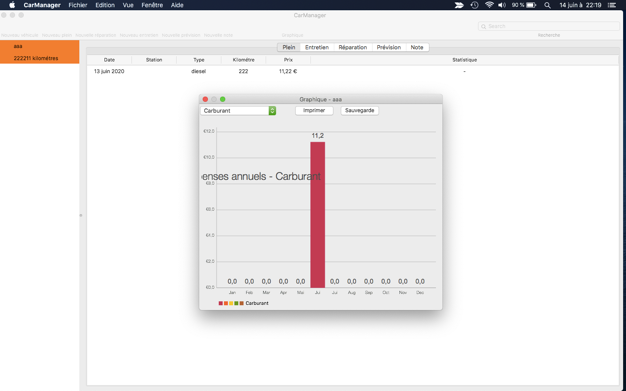Click Nouvelle prévision in the toolbar
The height and width of the screenshot is (391, 626).
181,35
